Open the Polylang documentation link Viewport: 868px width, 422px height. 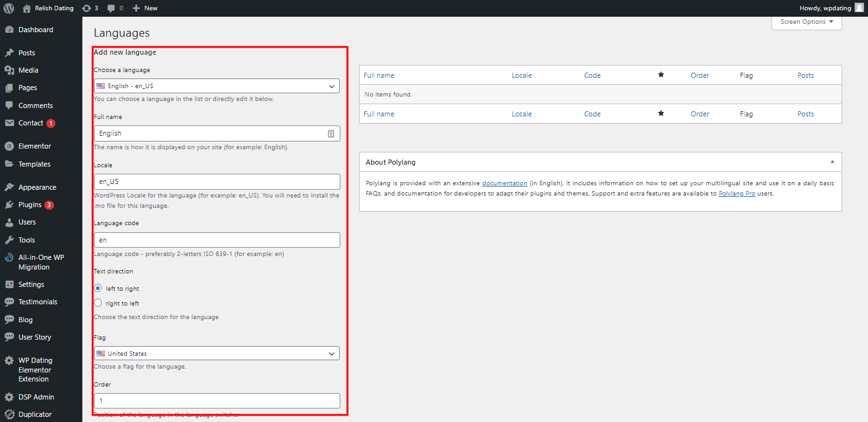pos(504,183)
